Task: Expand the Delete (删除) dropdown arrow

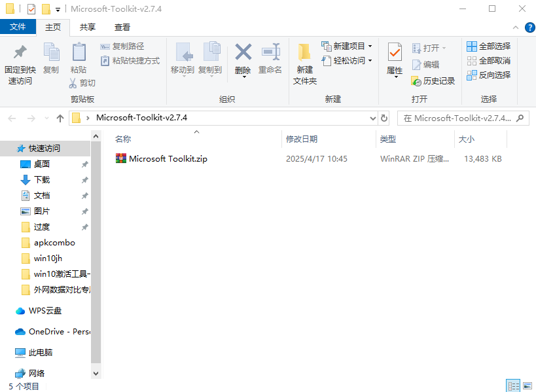Action: [x=243, y=77]
